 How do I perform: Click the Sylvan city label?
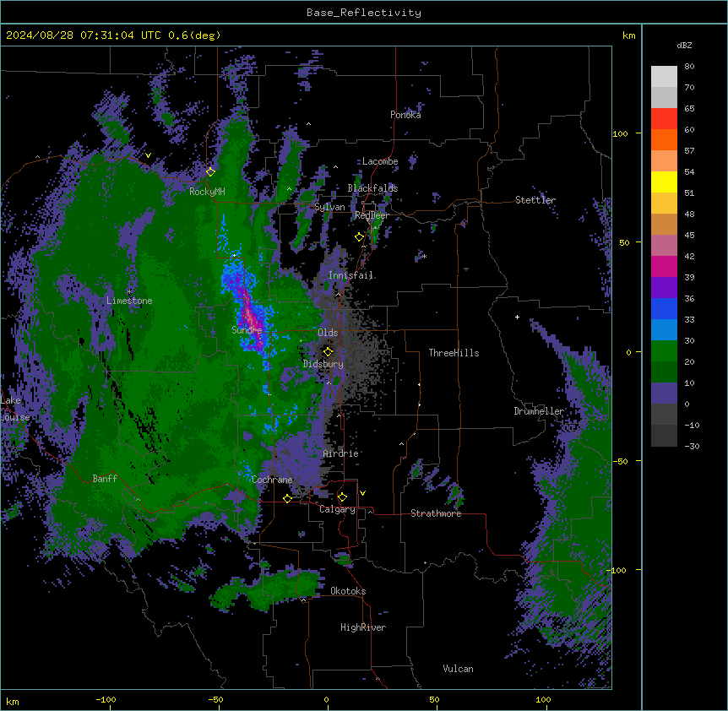click(329, 208)
